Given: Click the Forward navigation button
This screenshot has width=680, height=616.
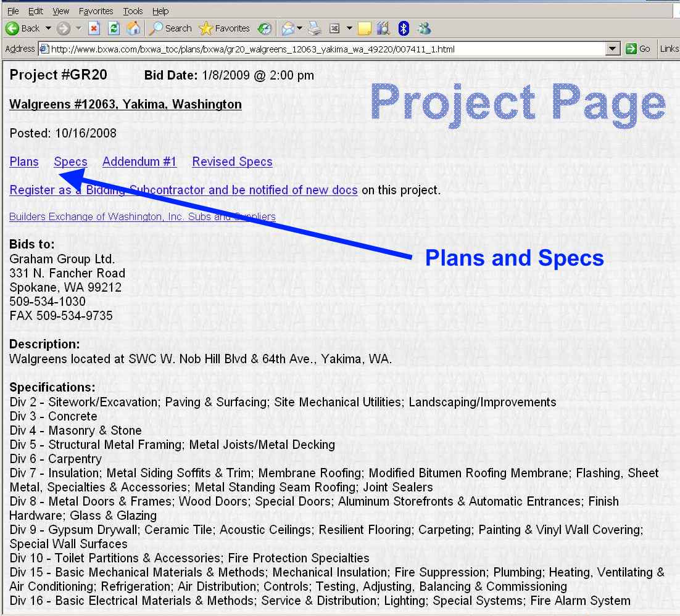Looking at the screenshot, I should pos(64,28).
